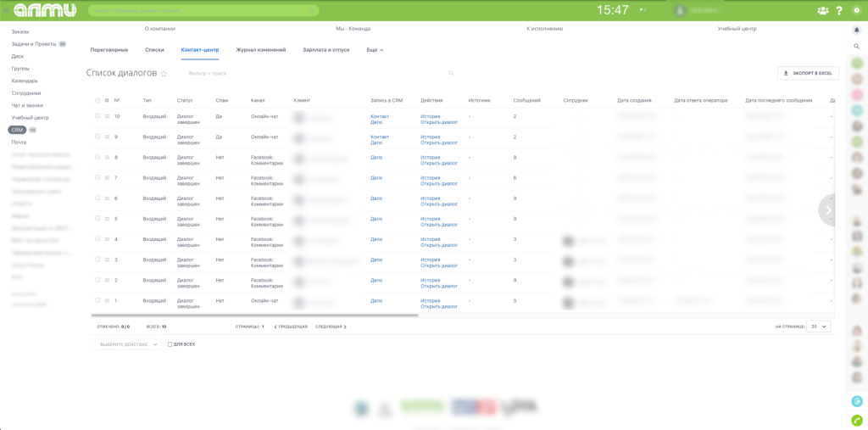Go to ПРЕДЫДУЩАЯ page

(x=292, y=327)
